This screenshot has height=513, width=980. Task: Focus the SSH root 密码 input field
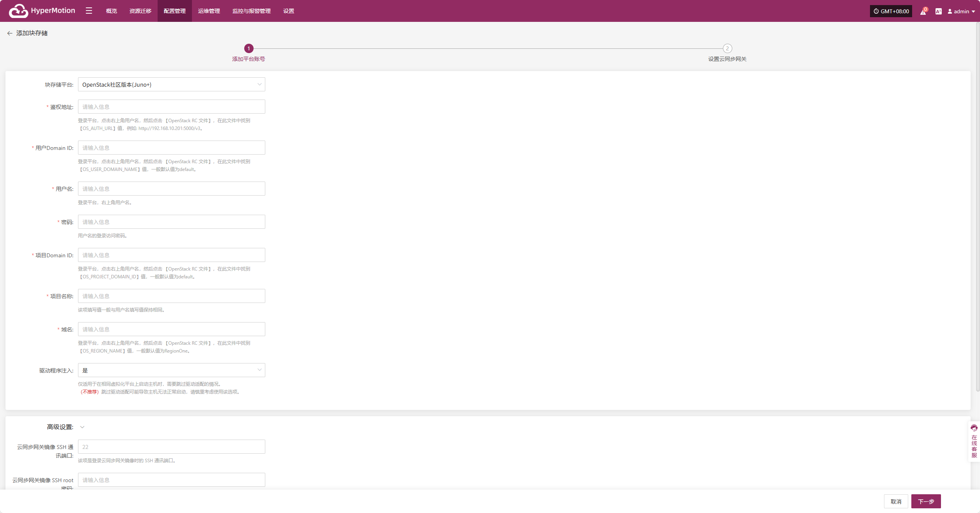click(172, 480)
